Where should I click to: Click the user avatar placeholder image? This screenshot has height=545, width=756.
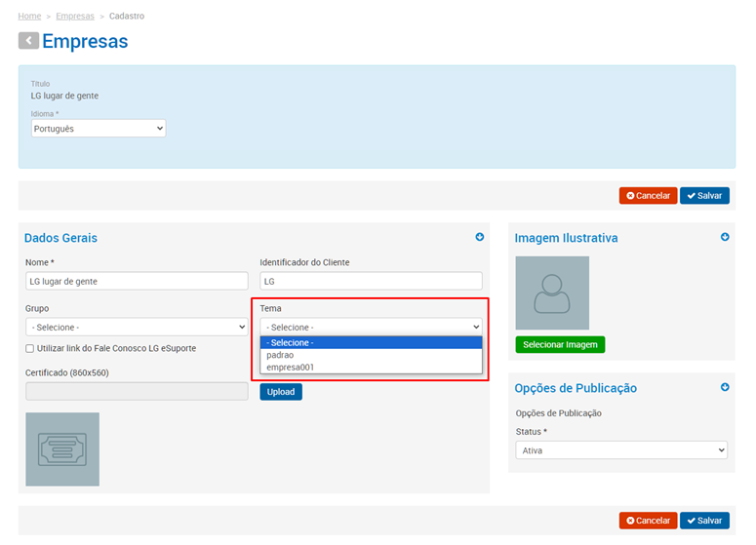point(552,293)
